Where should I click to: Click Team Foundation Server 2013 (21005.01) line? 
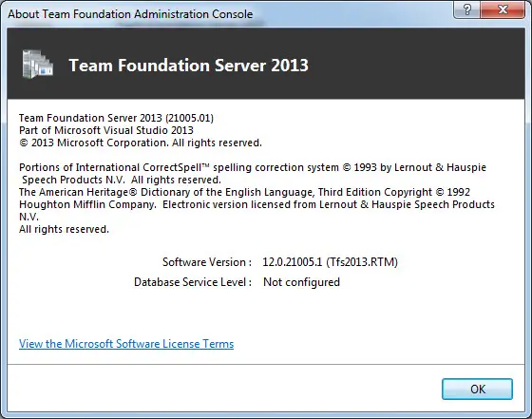(116, 118)
